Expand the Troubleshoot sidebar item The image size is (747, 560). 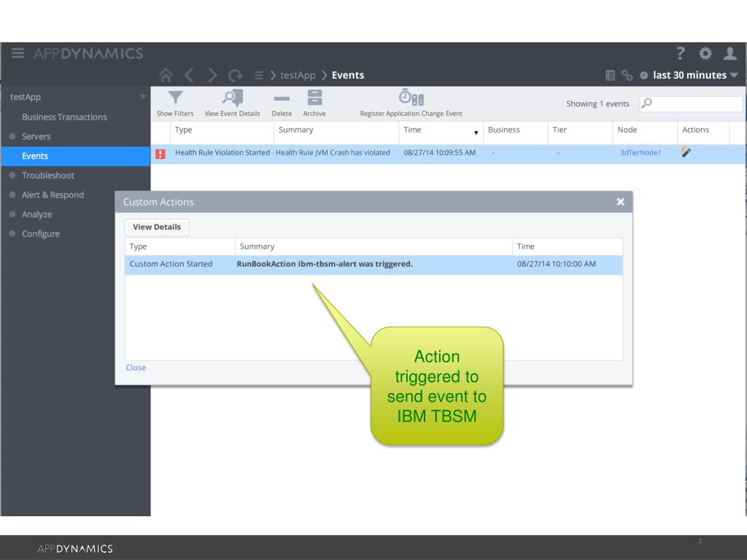point(12,175)
